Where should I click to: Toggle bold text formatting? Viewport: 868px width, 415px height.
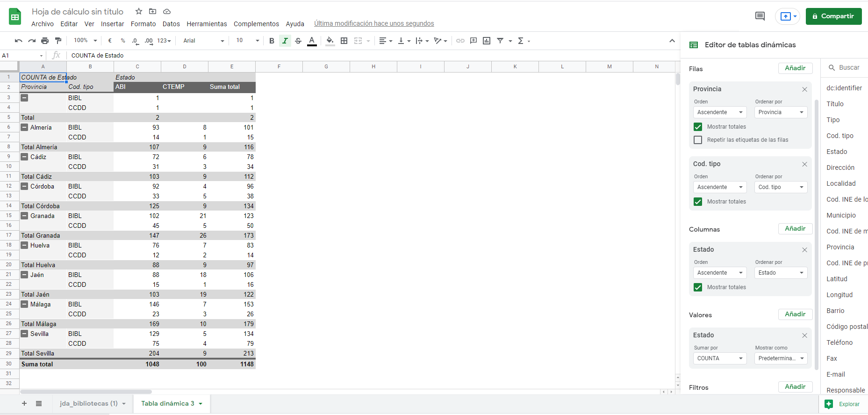272,41
